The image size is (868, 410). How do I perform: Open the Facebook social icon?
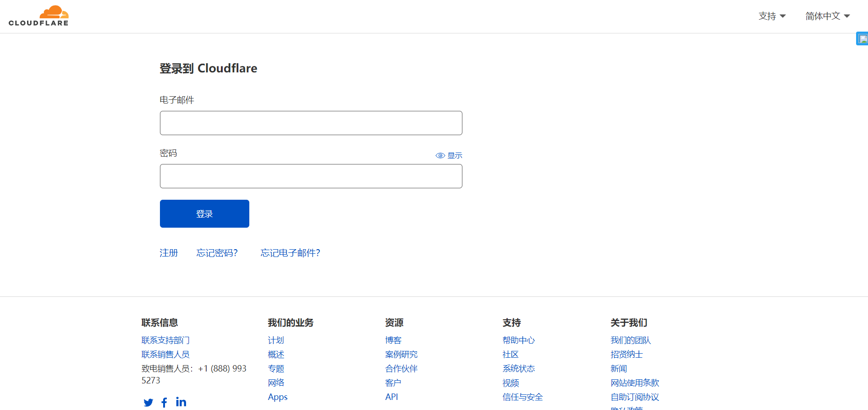[165, 403]
